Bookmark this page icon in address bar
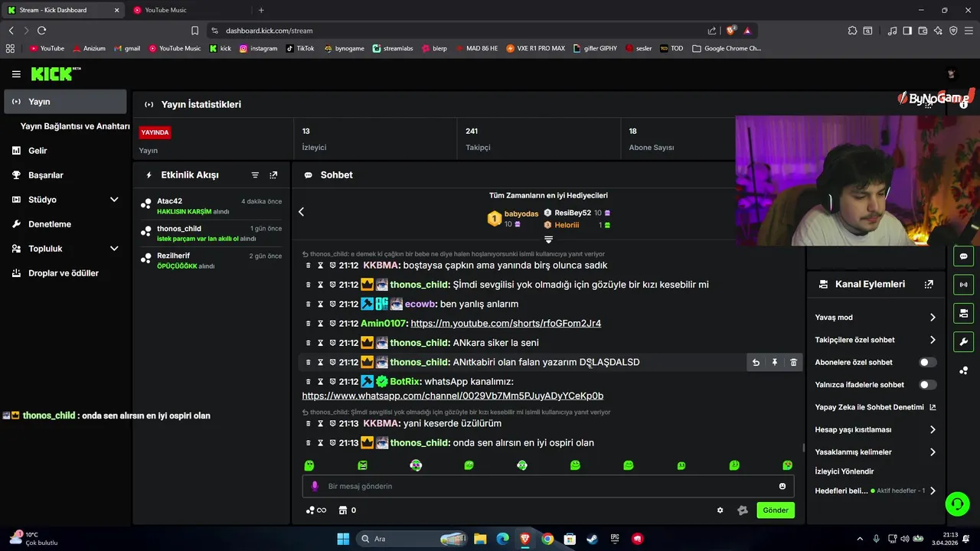The height and width of the screenshot is (551, 980). [x=194, y=31]
